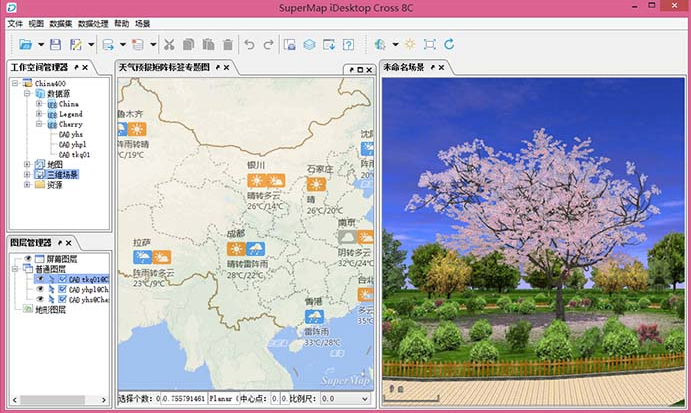The width and height of the screenshot is (691, 413).
Task: Click the Open workspace folder icon
Action: click(x=26, y=44)
